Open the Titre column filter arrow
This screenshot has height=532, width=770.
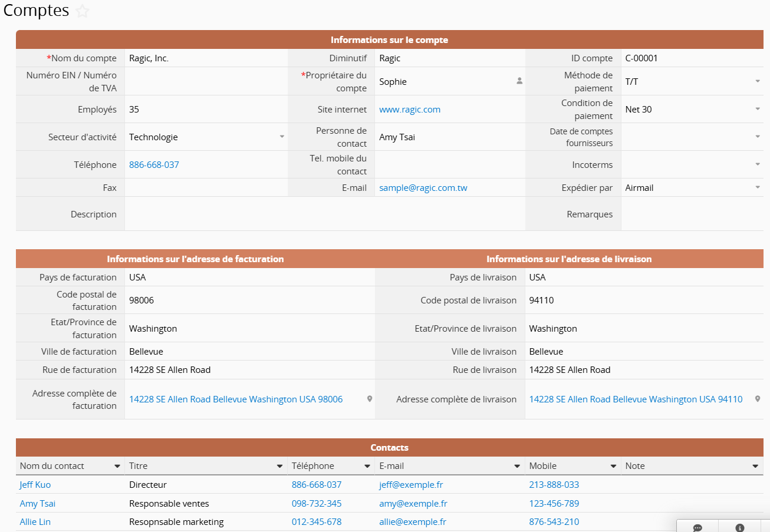click(279, 466)
